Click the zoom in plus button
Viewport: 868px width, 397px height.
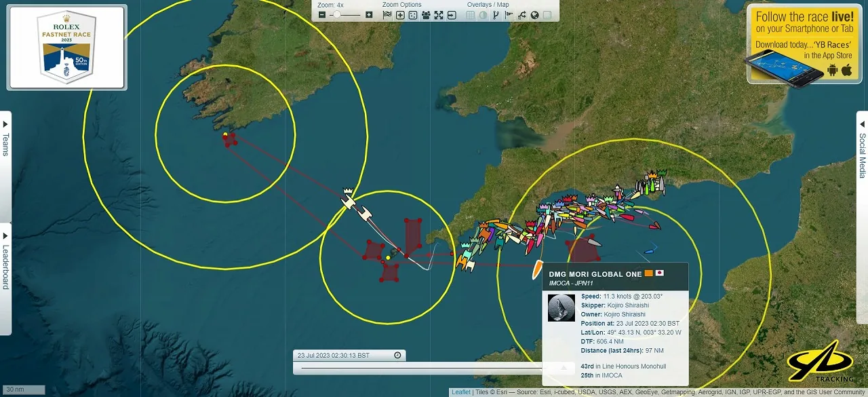tap(369, 15)
